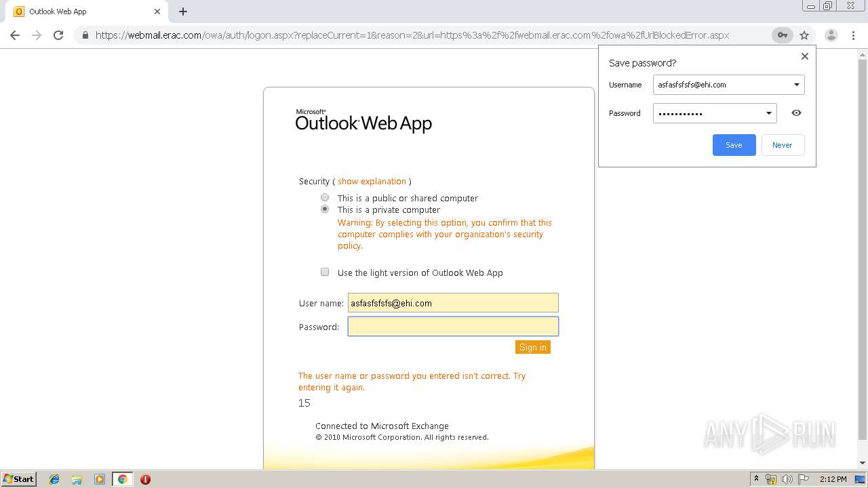Open File Explorer from taskbar
This screenshot has width=868, height=488.
pyautogui.click(x=77, y=479)
